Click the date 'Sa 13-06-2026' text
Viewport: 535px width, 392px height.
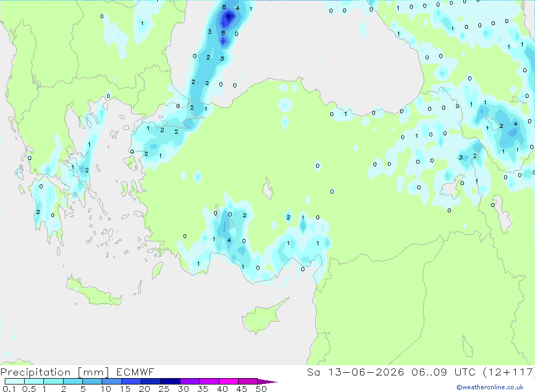tap(355, 372)
